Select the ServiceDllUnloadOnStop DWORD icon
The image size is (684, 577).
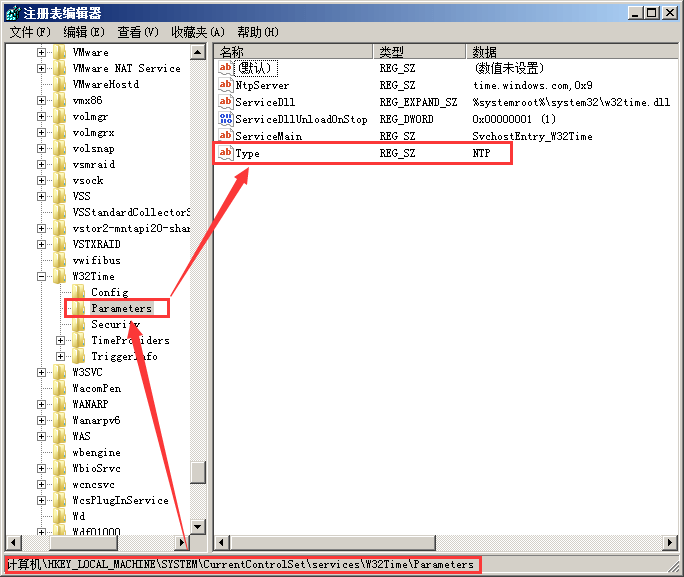tap(225, 119)
